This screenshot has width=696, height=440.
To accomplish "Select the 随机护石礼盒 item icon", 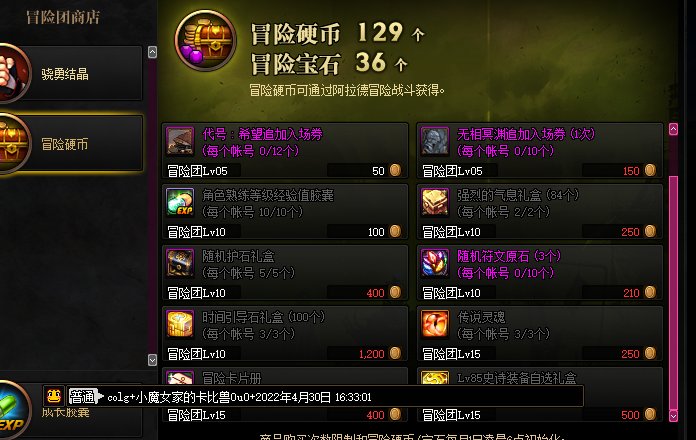I will point(180,263).
